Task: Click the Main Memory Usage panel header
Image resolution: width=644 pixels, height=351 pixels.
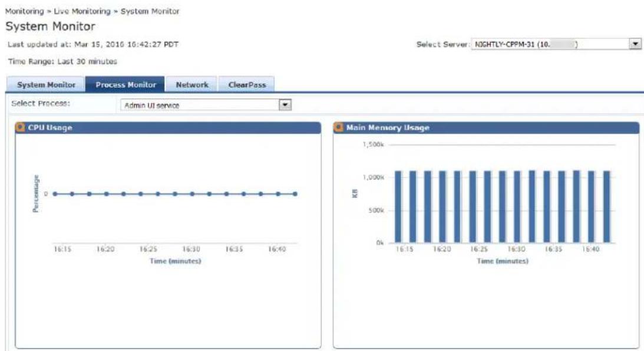Action: coord(486,127)
